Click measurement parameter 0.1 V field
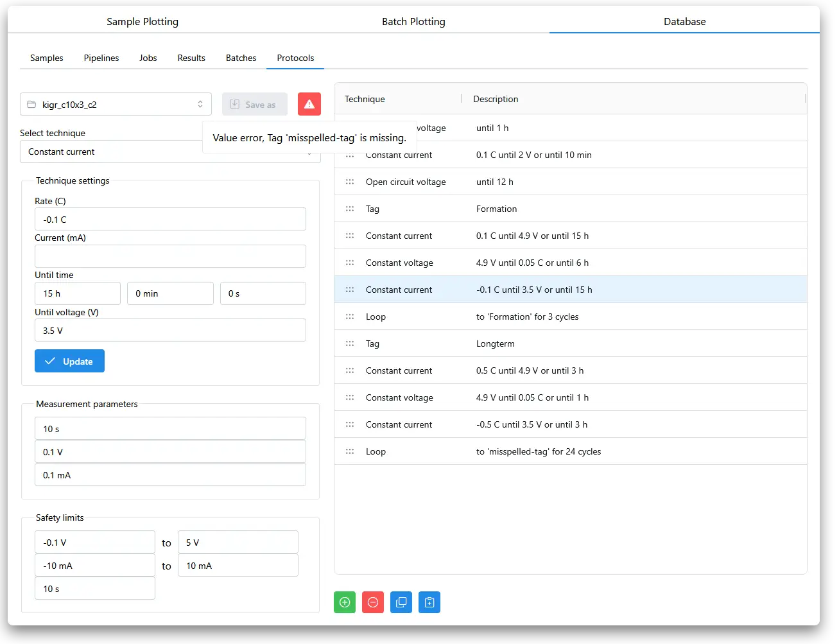Image resolution: width=839 pixels, height=644 pixels. click(x=170, y=451)
